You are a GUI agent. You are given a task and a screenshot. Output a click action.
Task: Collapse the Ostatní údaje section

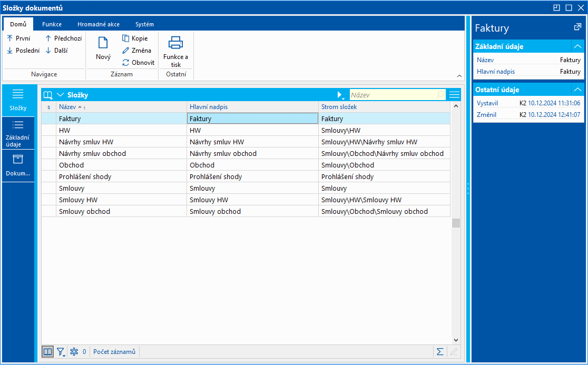coord(578,90)
